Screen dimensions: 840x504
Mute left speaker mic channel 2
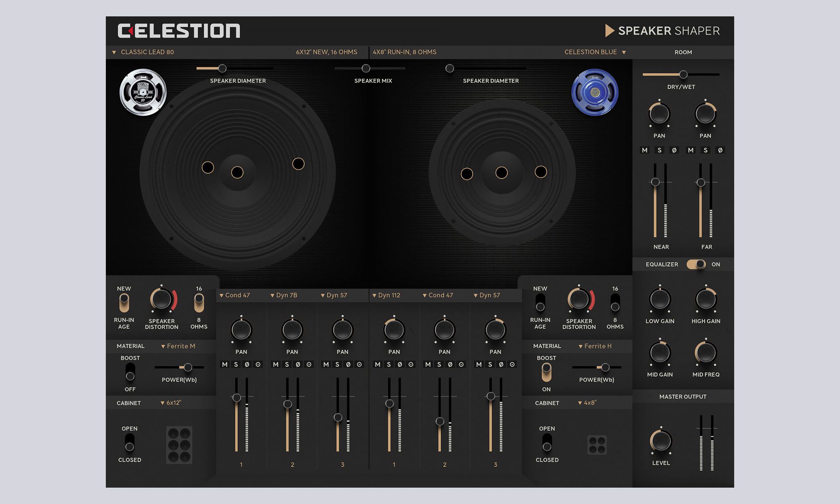(x=276, y=365)
